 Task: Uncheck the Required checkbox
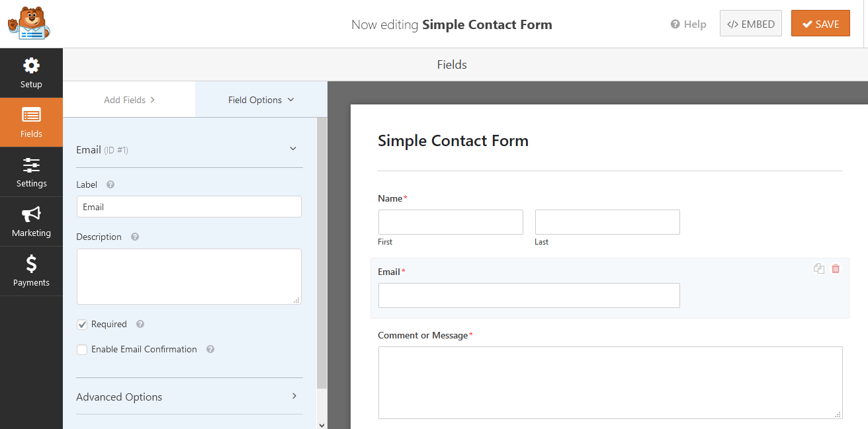pyautogui.click(x=82, y=325)
